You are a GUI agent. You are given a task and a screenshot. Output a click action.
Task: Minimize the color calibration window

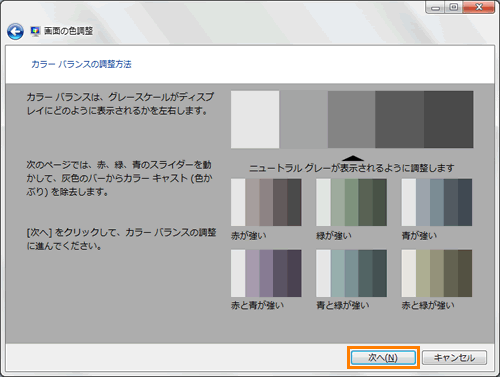436,8
